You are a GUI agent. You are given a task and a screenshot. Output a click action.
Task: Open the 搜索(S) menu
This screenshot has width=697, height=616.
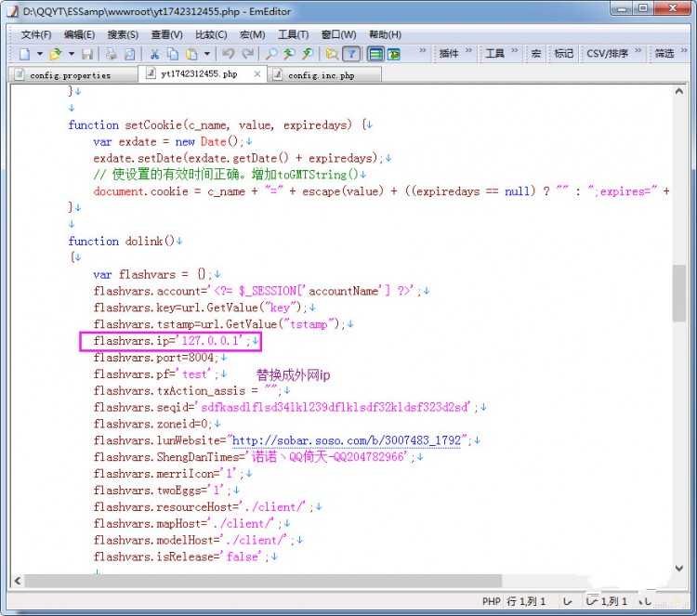(x=123, y=34)
